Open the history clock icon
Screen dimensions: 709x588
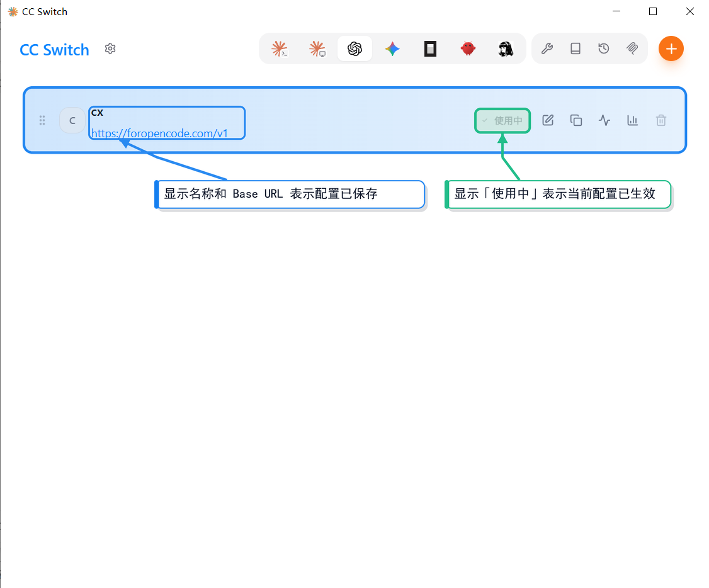coord(604,48)
